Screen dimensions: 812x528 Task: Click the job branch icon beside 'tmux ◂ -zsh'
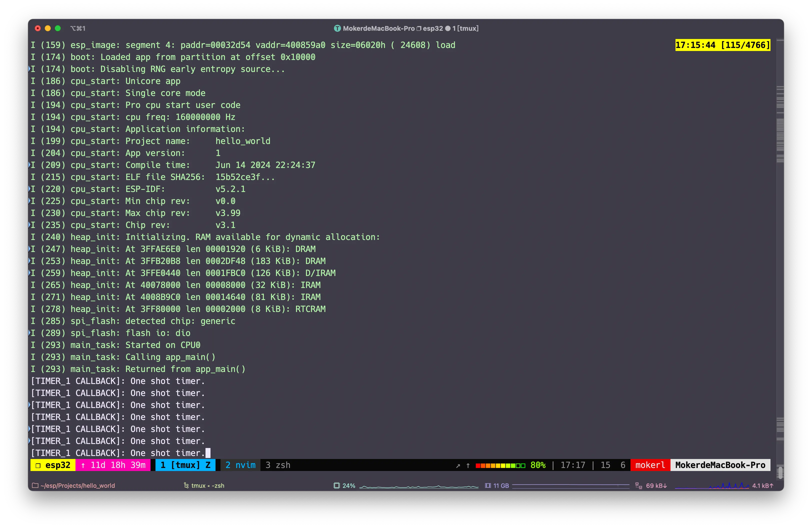[186, 485]
